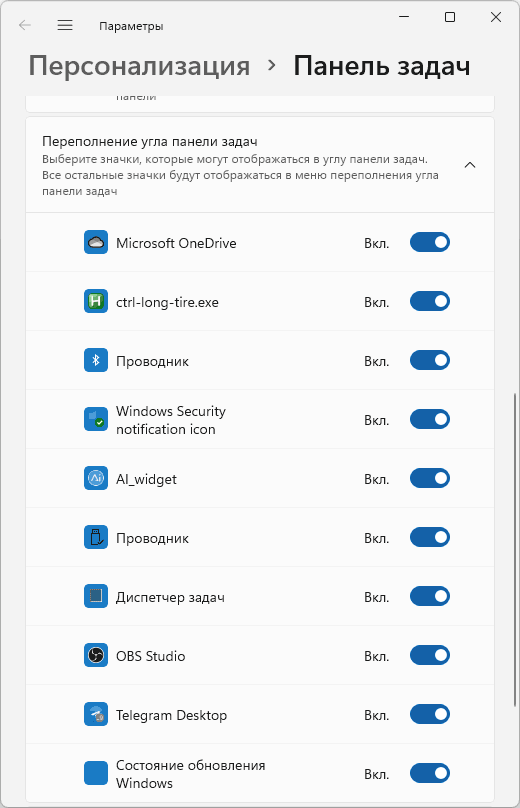The image size is (520, 808).
Task: Minimize the Параметры window
Action: tap(404, 17)
